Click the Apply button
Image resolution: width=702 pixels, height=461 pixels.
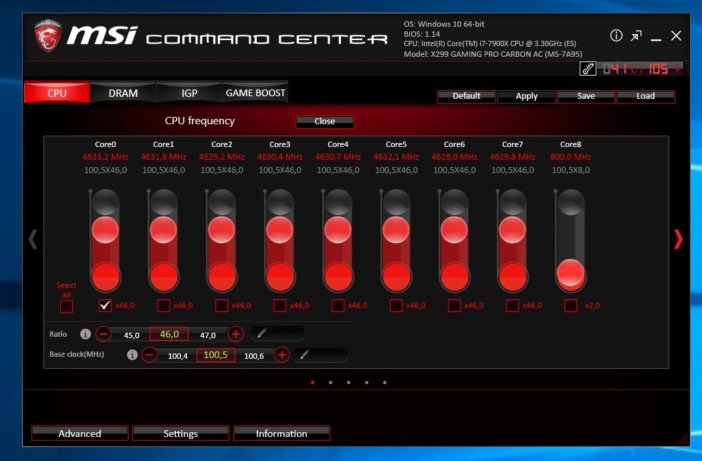point(526,96)
